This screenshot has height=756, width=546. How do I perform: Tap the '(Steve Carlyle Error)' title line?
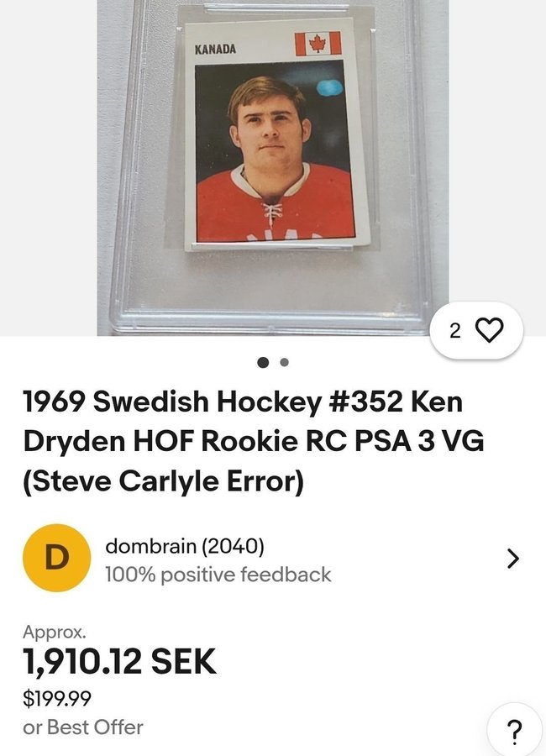(x=164, y=480)
